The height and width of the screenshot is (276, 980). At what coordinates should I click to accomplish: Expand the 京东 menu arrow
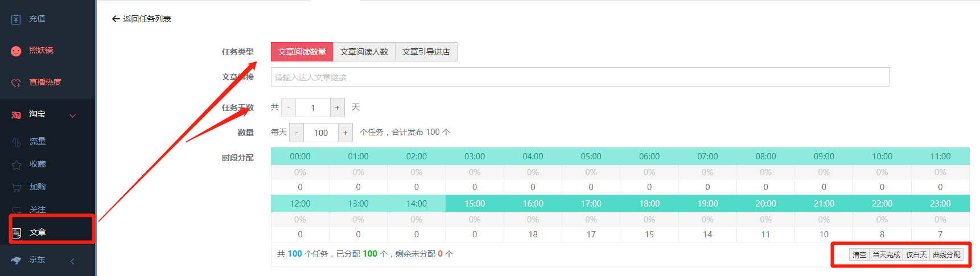pos(72,261)
